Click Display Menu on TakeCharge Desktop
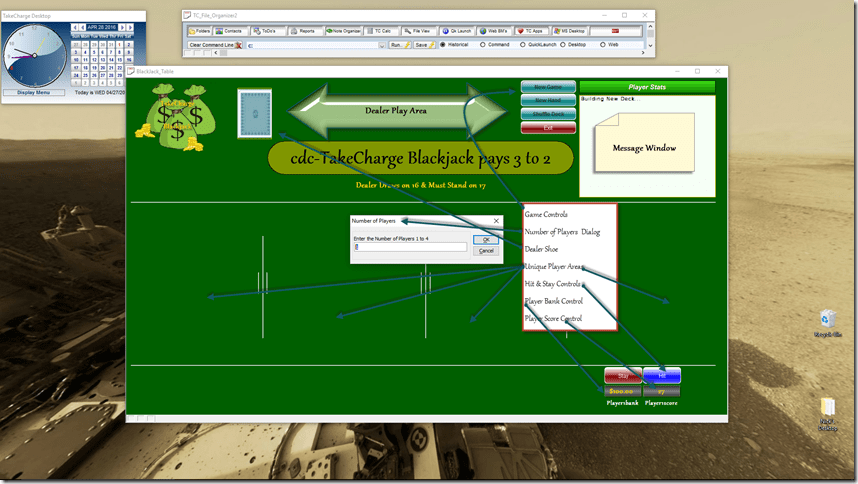This screenshot has width=858, height=484. click(x=34, y=92)
